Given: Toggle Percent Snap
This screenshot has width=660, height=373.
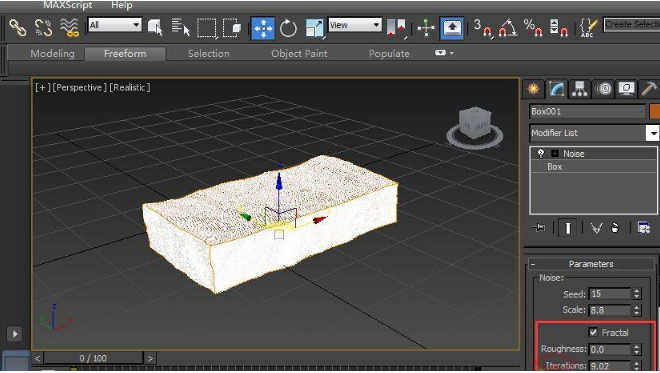Looking at the screenshot, I should 533,28.
